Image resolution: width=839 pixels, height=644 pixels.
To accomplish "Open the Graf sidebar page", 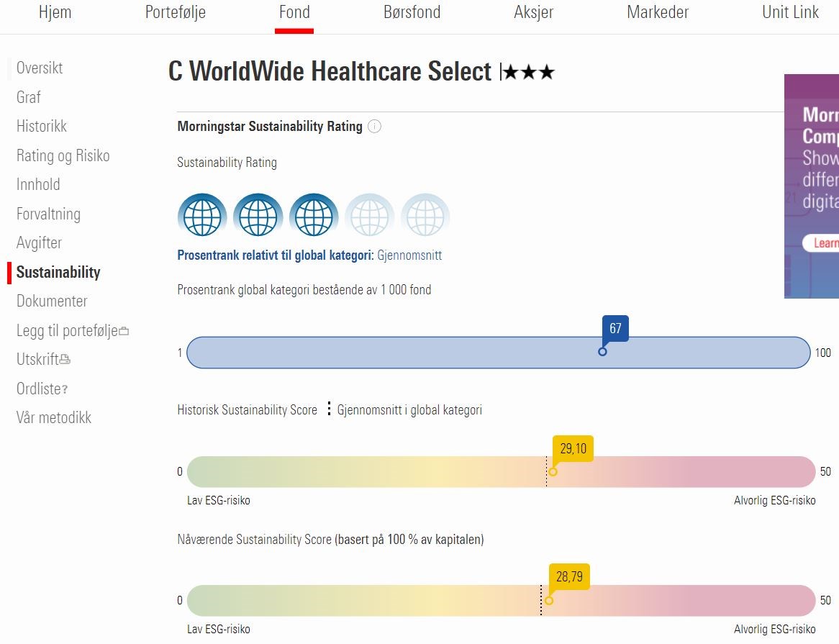I will [x=29, y=97].
